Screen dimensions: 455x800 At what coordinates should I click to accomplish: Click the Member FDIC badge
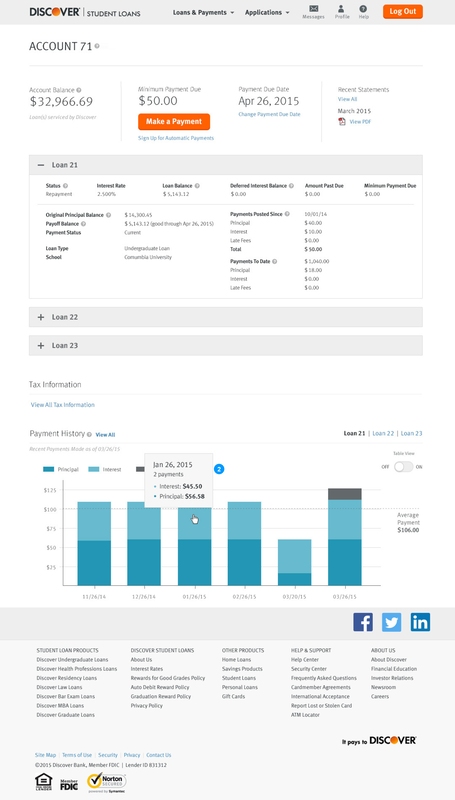point(69,785)
